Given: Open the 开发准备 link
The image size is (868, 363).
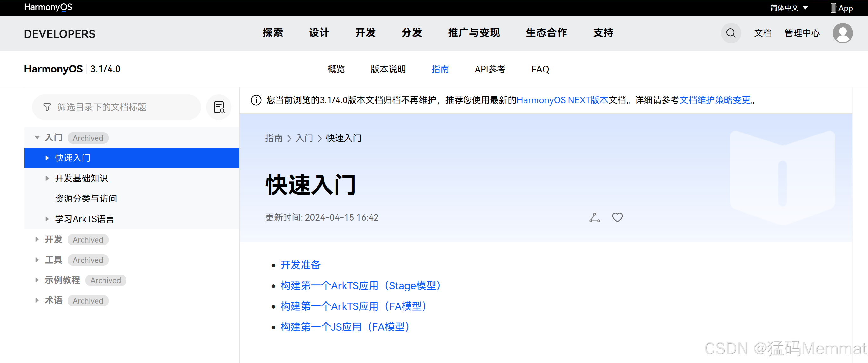Looking at the screenshot, I should (301, 265).
